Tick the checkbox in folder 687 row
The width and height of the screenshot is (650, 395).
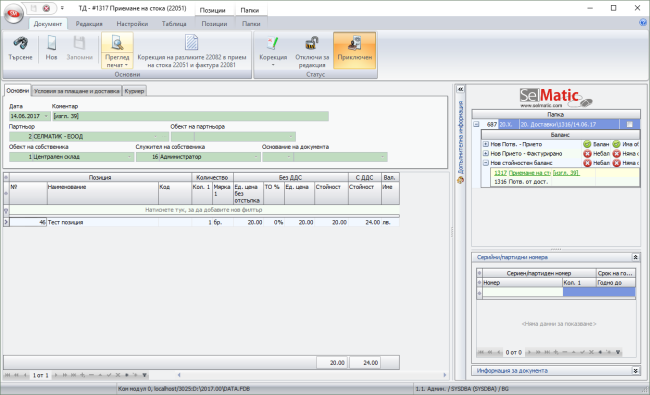pyautogui.click(x=630, y=124)
